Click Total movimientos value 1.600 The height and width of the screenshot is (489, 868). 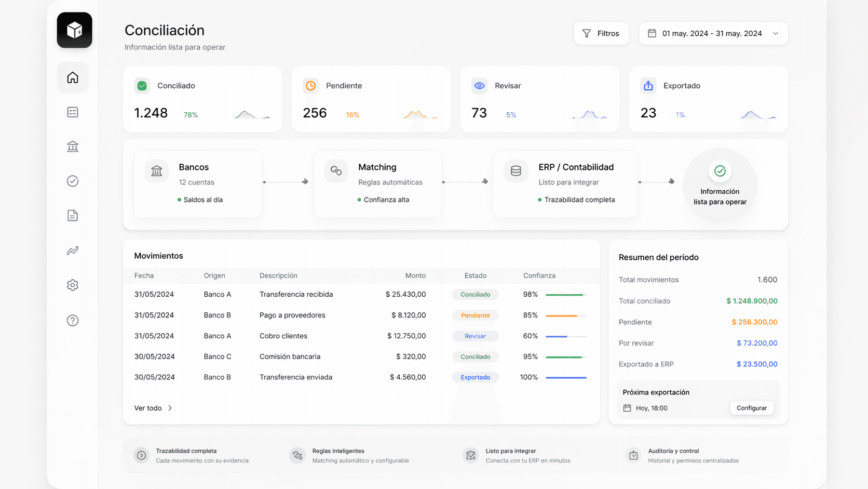[x=767, y=280]
